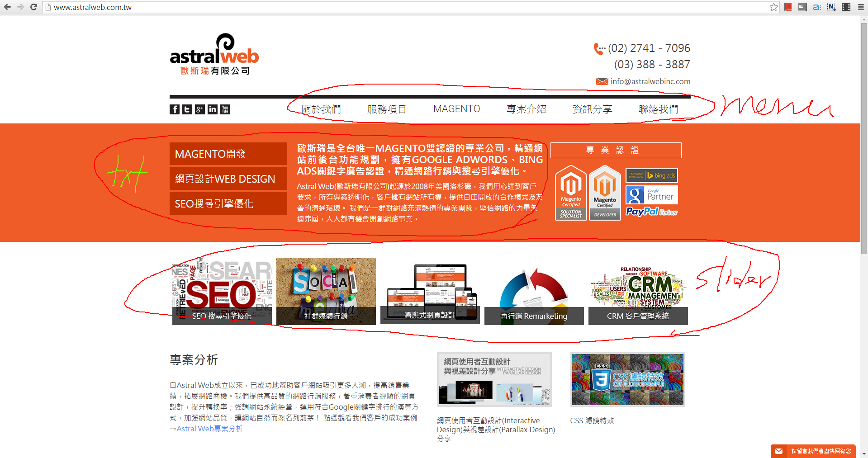Open the Astral Web專案分析 link
The width and height of the screenshot is (868, 458).
click(209, 429)
